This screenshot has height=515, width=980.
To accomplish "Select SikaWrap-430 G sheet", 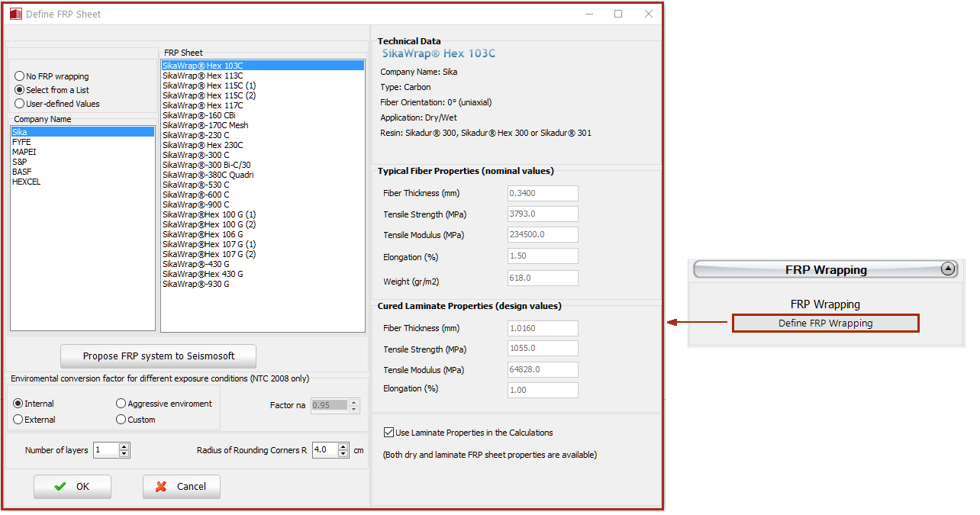I will 263,264.
